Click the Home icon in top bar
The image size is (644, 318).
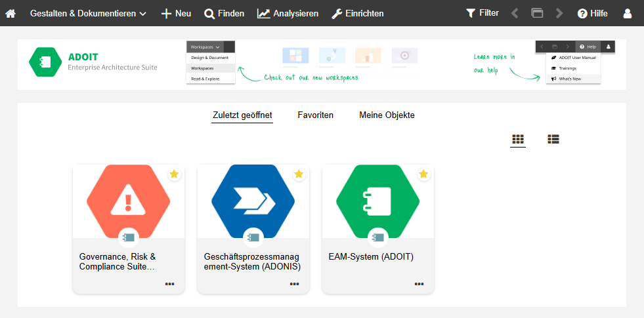coord(11,13)
